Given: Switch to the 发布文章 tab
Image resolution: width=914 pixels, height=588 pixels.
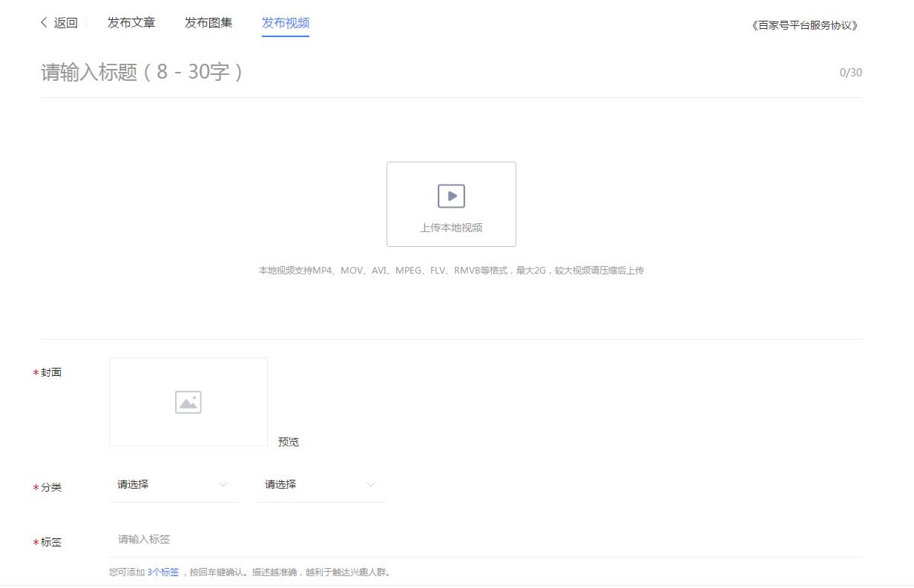Looking at the screenshot, I should 131,22.
